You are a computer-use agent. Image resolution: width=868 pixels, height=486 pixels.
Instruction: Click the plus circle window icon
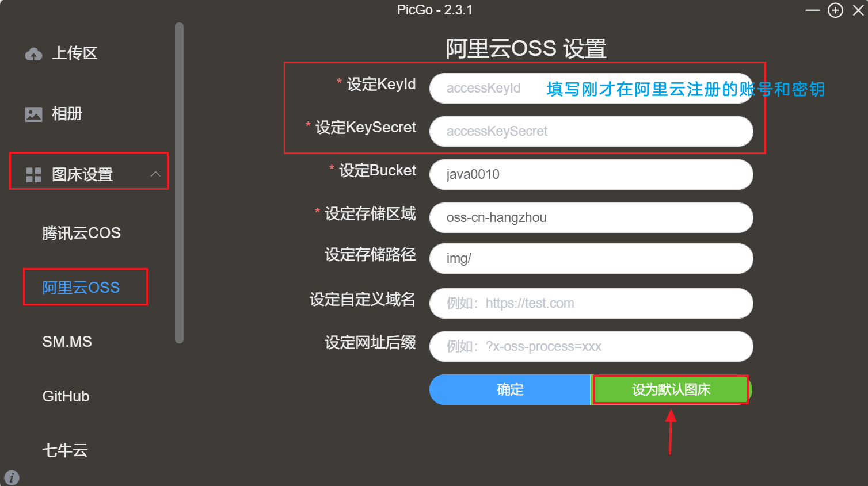point(835,10)
